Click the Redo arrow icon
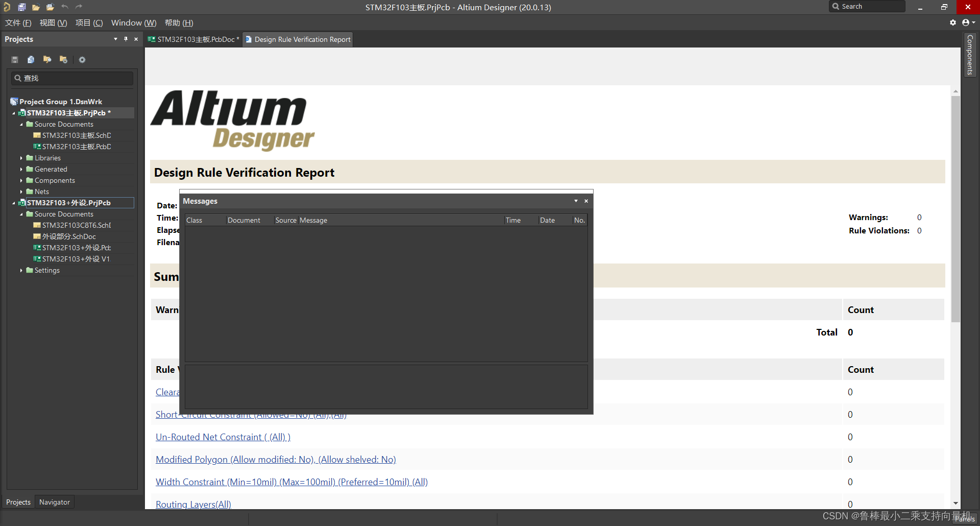 pyautogui.click(x=79, y=7)
